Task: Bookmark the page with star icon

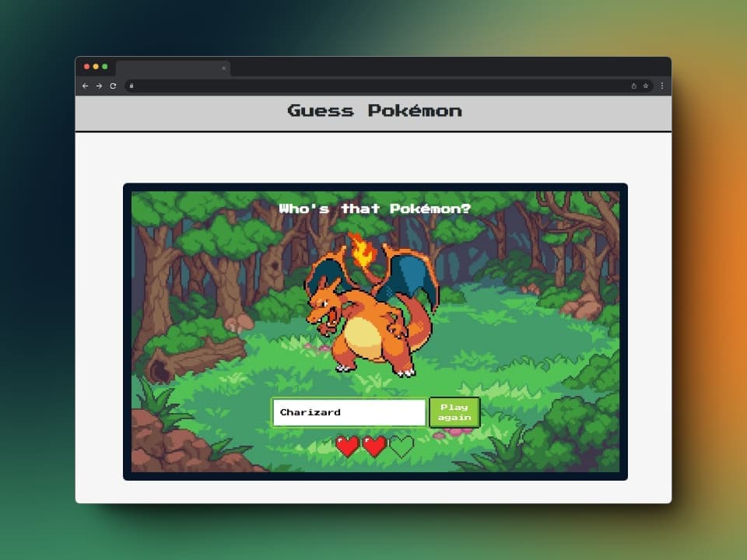Action: 646,86
